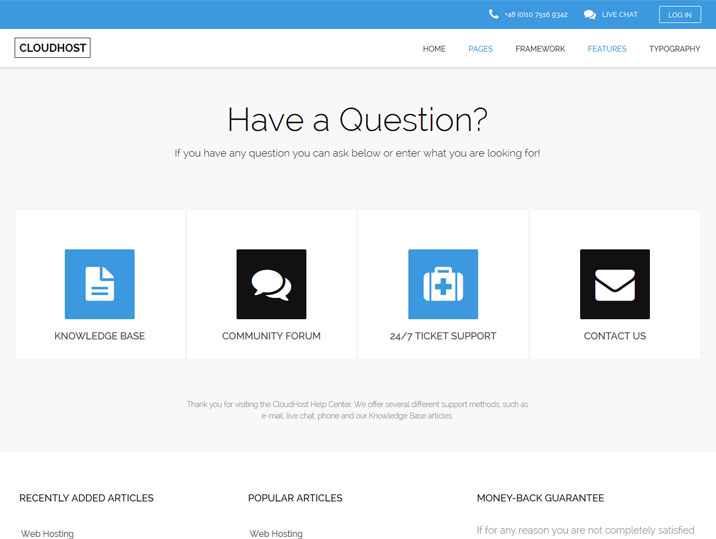The height and width of the screenshot is (539, 716).
Task: Select the 24/7 Ticket Support medkit icon
Action: tap(443, 284)
